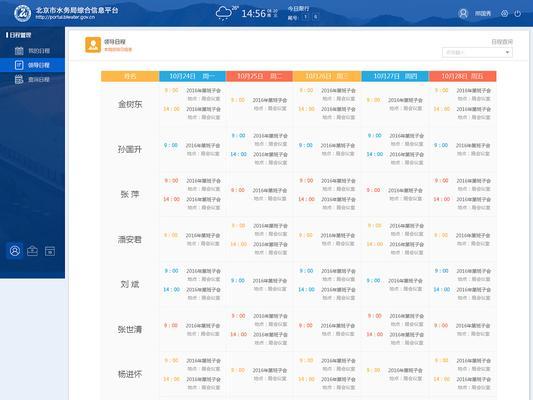Click the power logout icon

tap(517, 13)
